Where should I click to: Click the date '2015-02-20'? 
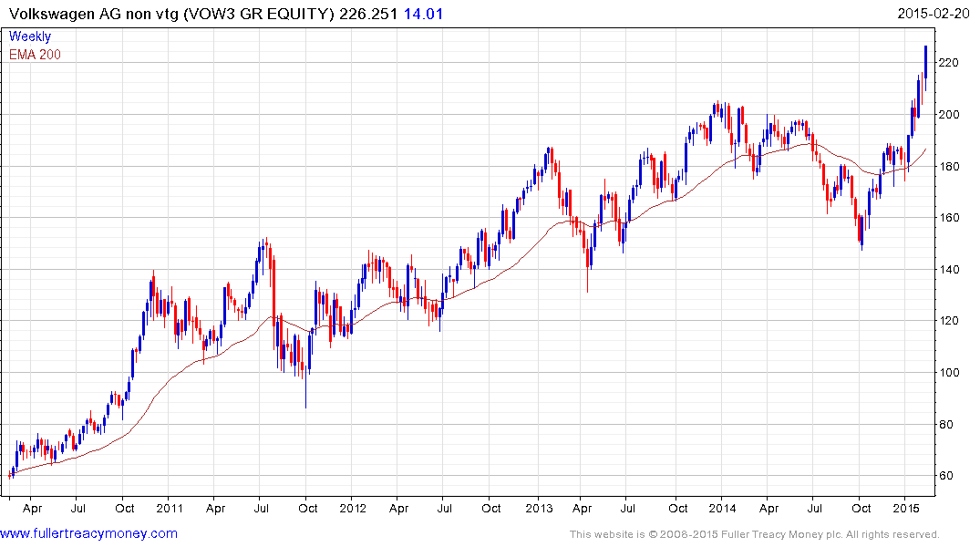click(934, 13)
